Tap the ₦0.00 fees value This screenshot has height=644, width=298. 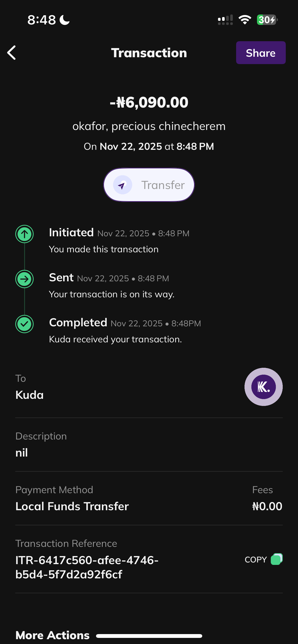(x=267, y=506)
